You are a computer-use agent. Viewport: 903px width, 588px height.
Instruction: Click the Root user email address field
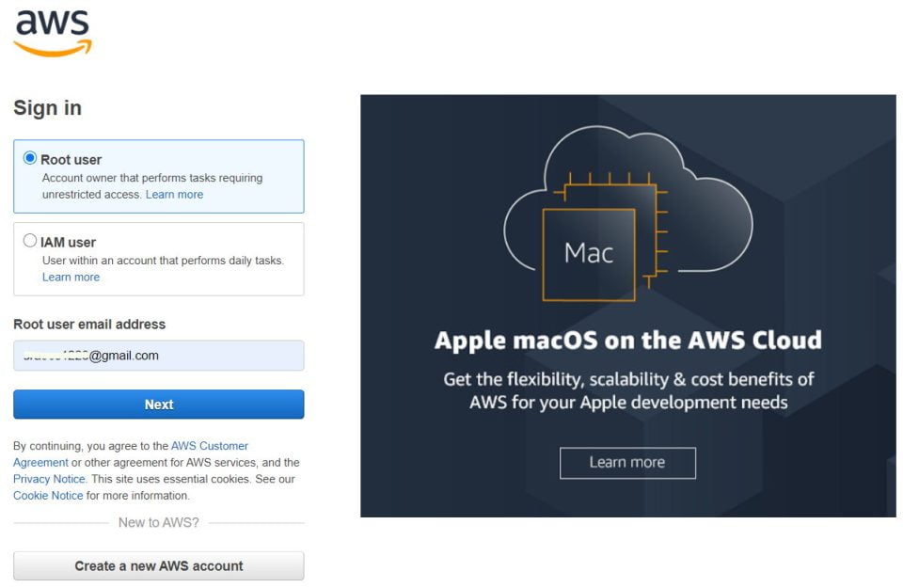[159, 356]
